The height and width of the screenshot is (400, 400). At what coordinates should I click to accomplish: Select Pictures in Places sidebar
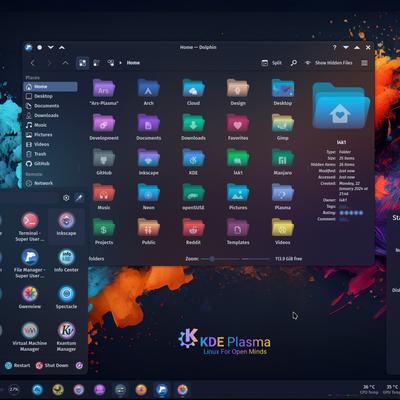click(50, 135)
